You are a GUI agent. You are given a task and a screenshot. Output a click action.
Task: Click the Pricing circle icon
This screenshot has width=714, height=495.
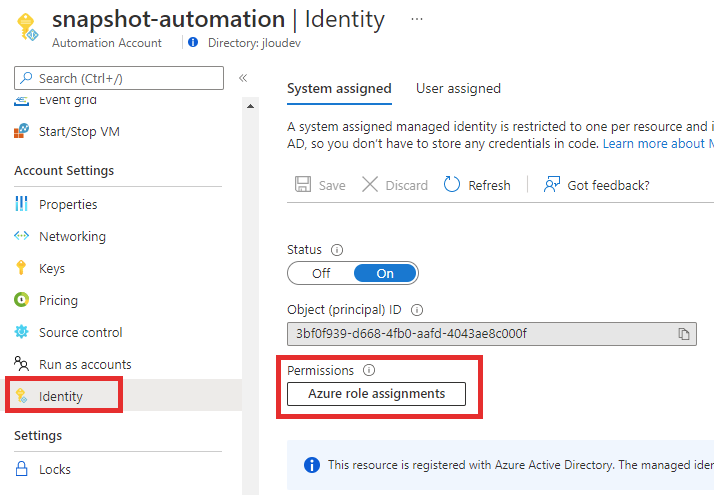(21, 300)
